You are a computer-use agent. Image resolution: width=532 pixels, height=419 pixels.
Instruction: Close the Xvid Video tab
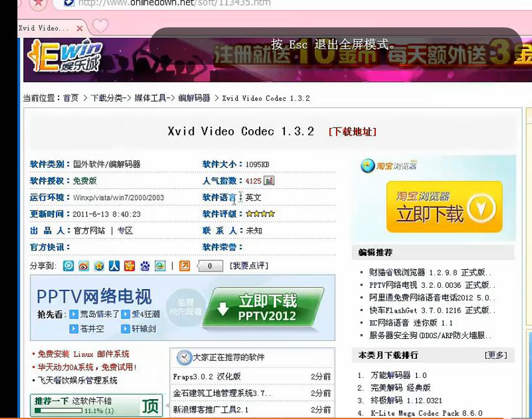(x=80, y=29)
